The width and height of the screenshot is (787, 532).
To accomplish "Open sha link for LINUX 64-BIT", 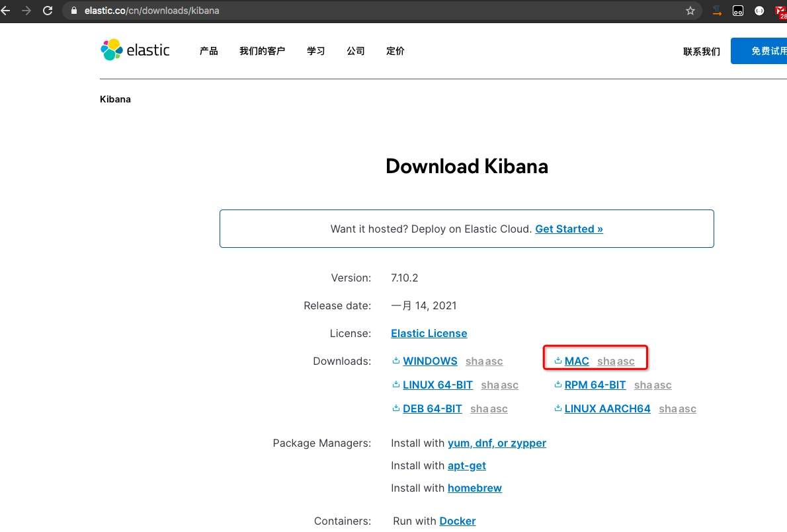I will pyautogui.click(x=490, y=385).
